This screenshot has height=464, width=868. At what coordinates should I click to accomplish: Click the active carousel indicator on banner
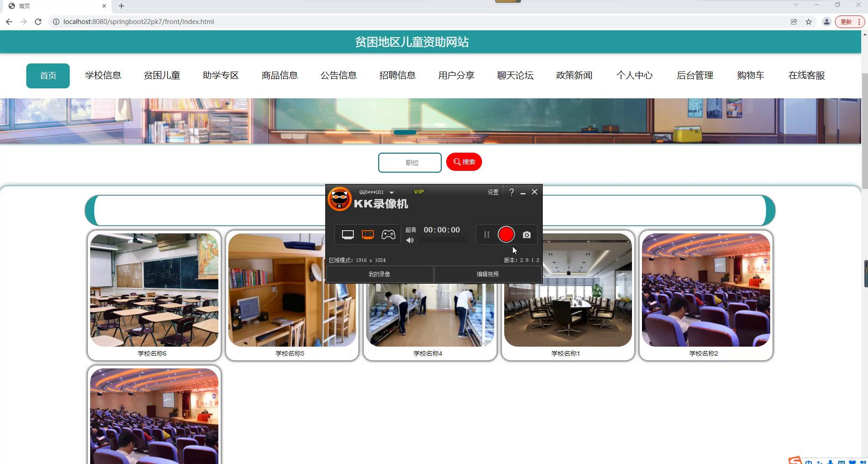[405, 132]
